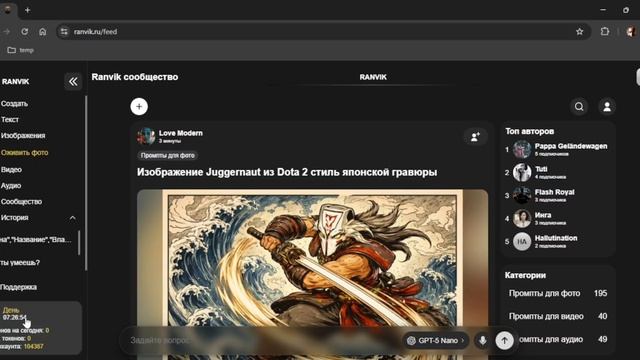Open Текст in the sidebar

(10, 120)
